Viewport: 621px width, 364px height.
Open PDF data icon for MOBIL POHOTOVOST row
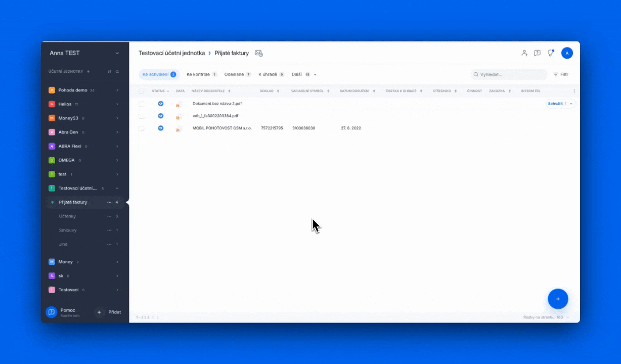[178, 129]
